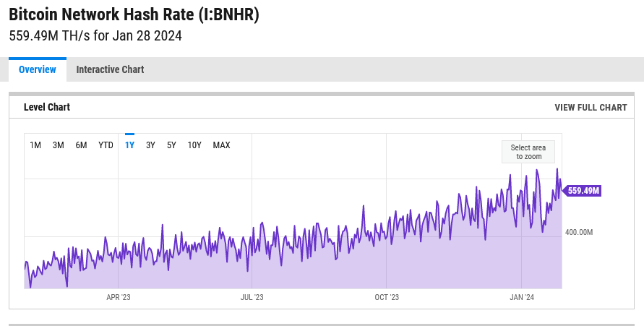Click the JAN '24 axis label
Screen dimensions: 644x326
pyautogui.click(x=521, y=297)
